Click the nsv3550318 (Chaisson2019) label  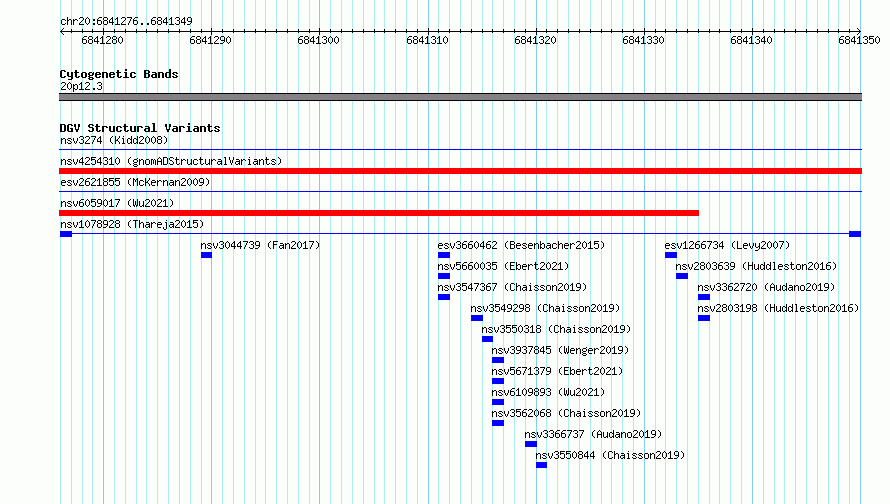tap(556, 329)
